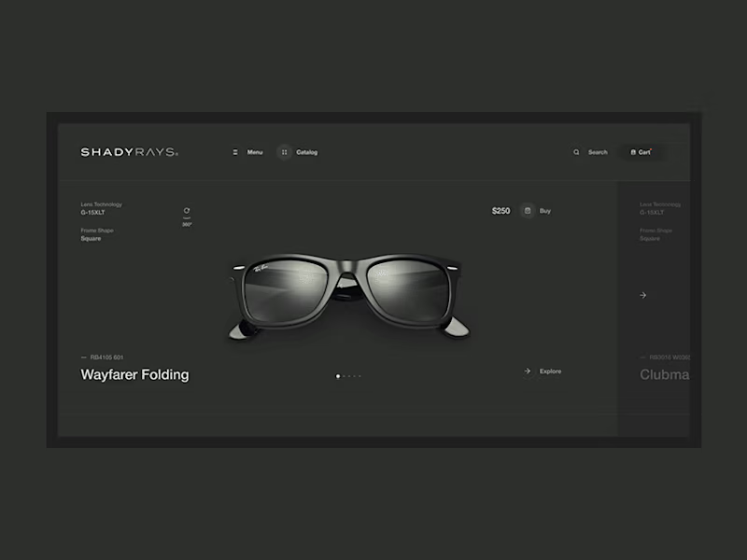Select the first active carousel dot
Viewport: 747px width, 560px height.
338,376
